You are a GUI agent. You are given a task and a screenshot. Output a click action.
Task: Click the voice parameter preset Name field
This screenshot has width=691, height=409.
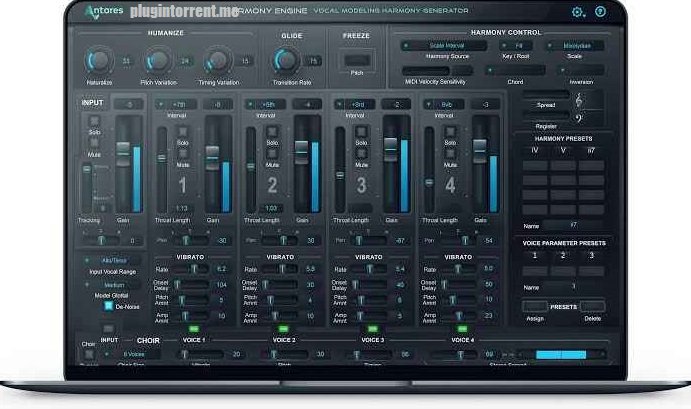573,286
